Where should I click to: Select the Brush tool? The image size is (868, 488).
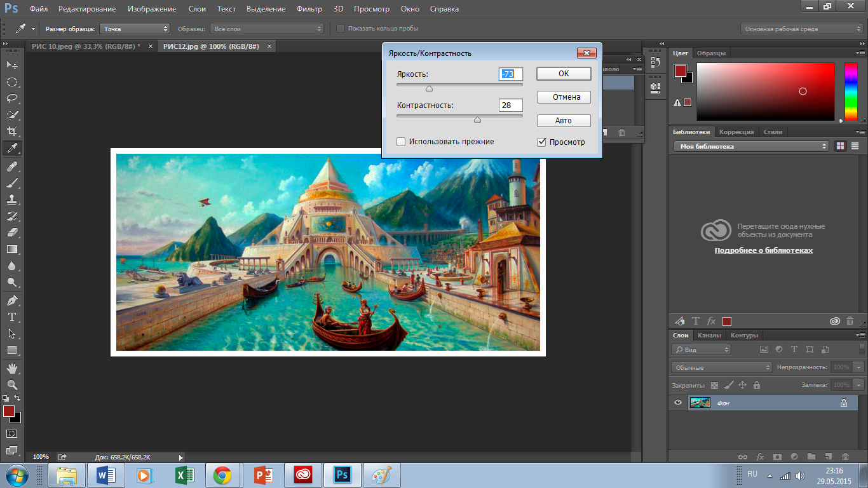[x=11, y=183]
